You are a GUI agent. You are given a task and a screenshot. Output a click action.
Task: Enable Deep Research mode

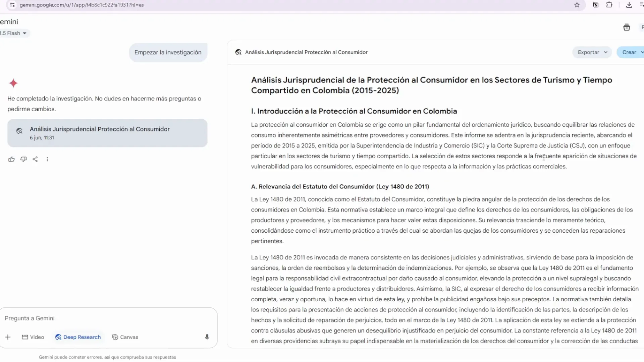pyautogui.click(x=78, y=337)
